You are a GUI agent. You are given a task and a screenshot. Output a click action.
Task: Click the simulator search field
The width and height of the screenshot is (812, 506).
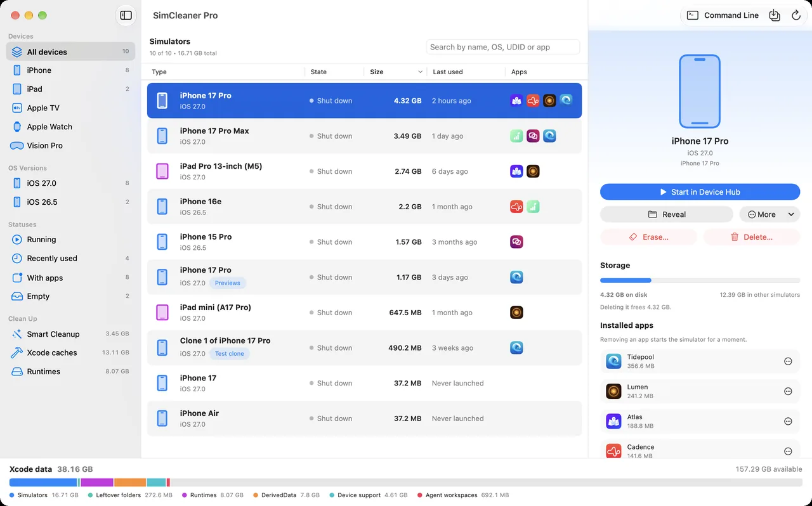[503, 47]
